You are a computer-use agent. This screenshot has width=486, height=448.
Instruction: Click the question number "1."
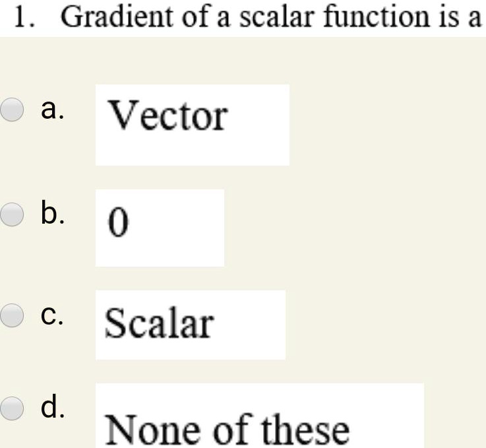[24, 18]
